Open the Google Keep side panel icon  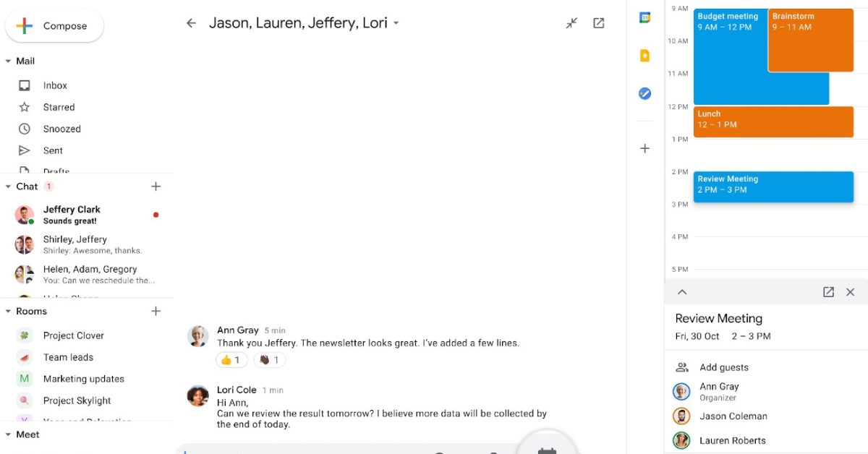[645, 56]
